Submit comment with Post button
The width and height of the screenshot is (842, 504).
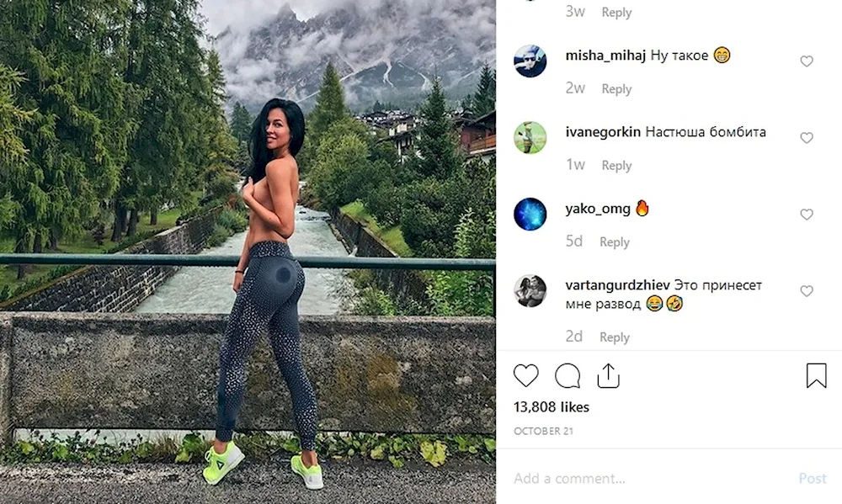pos(813,478)
